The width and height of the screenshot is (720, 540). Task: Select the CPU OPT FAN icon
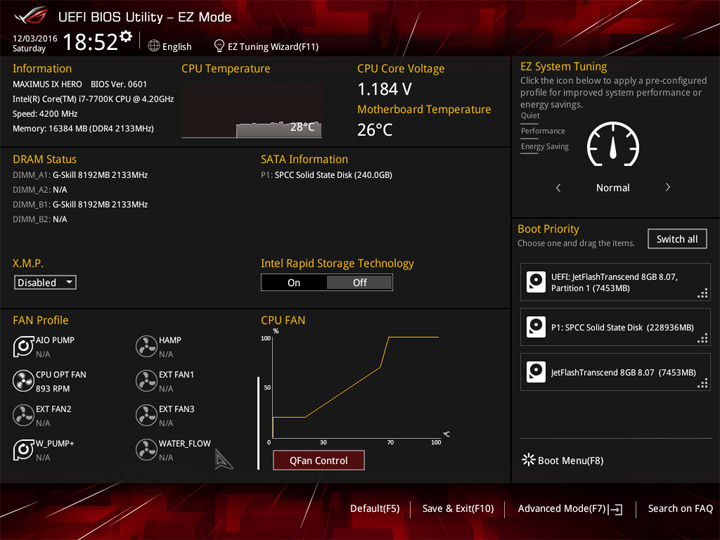pyautogui.click(x=23, y=381)
